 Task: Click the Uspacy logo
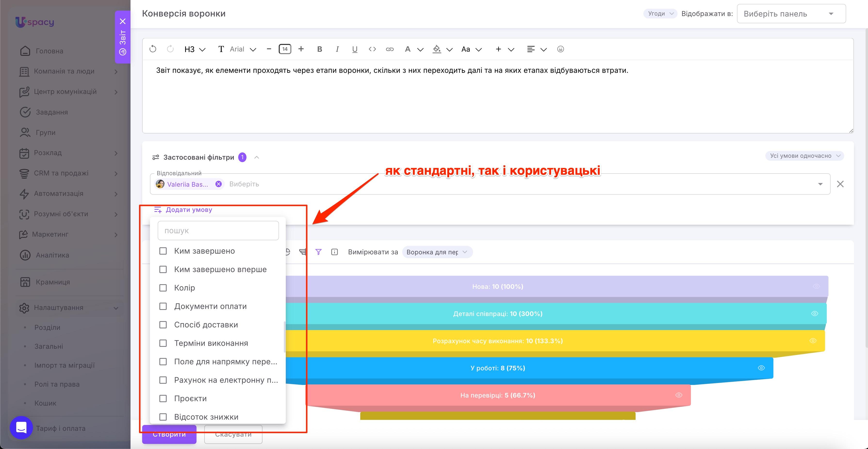click(35, 22)
